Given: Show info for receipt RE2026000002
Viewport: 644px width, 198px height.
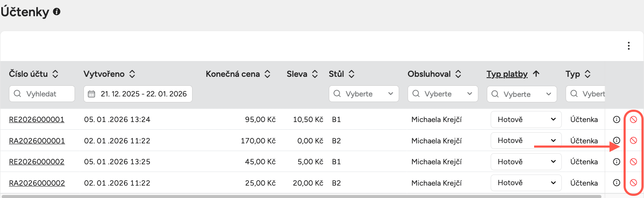Looking at the screenshot, I should pos(616,162).
